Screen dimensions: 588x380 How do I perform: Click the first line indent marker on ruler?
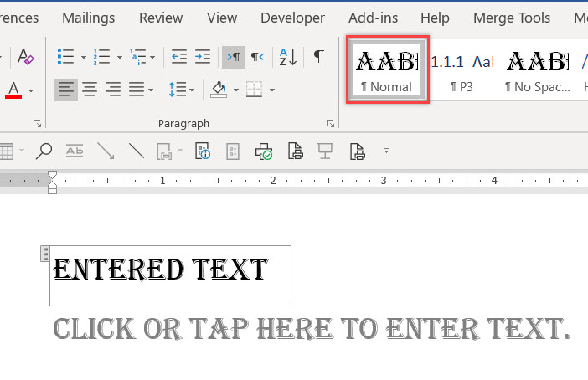(52, 175)
